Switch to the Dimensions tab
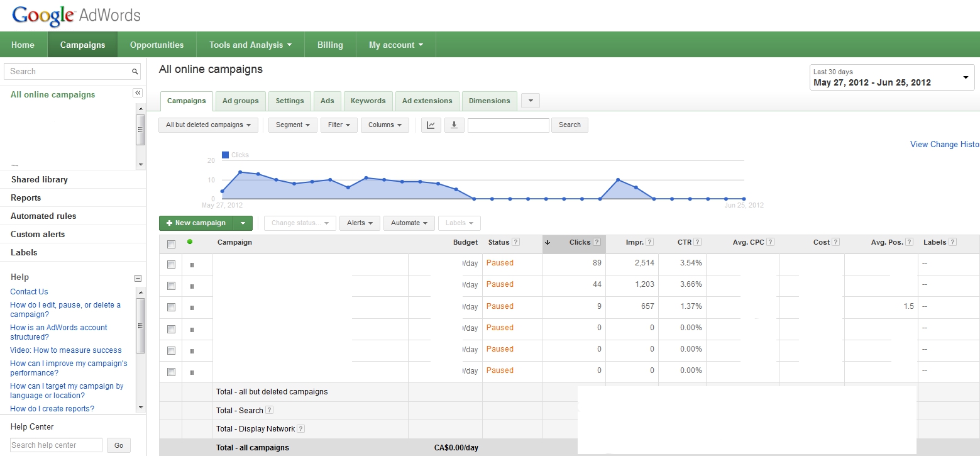Image resolution: width=980 pixels, height=456 pixels. 490,101
